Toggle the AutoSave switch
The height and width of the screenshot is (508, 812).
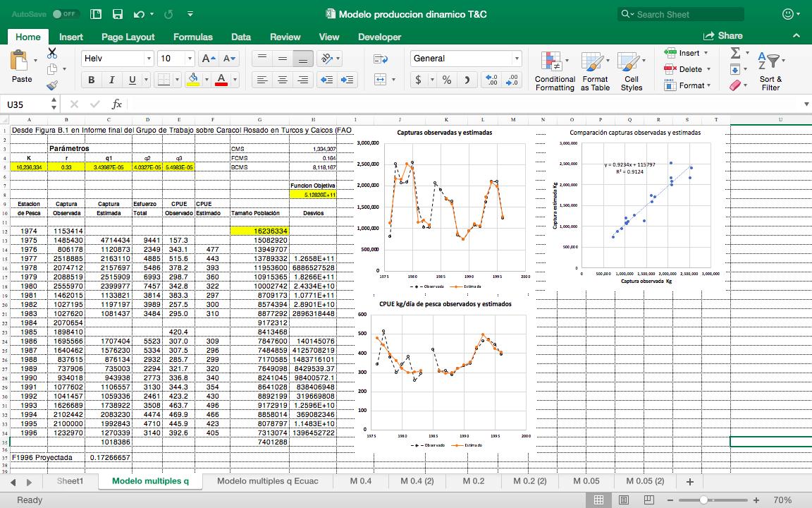click(x=65, y=14)
